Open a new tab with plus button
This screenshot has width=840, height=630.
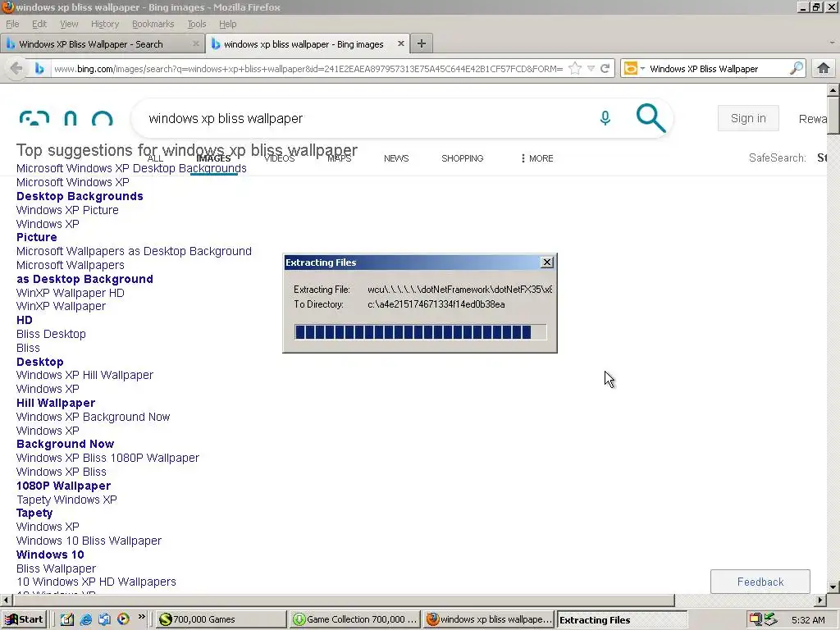coord(422,44)
